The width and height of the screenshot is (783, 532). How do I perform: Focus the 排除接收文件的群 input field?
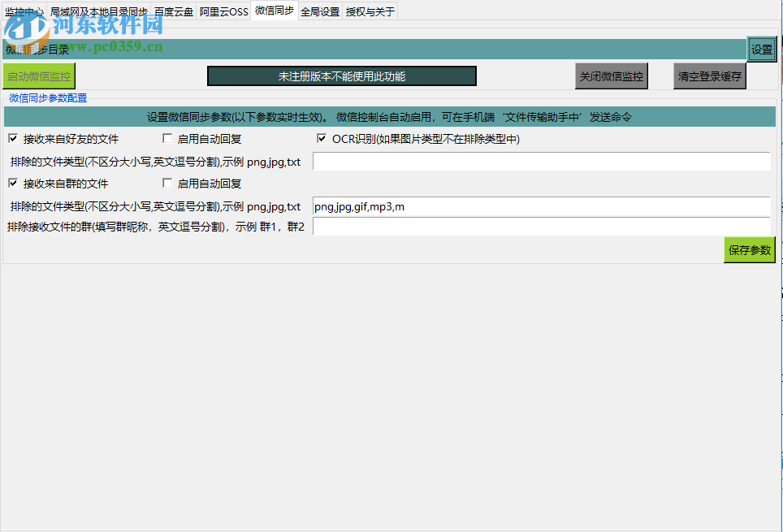tap(541, 227)
